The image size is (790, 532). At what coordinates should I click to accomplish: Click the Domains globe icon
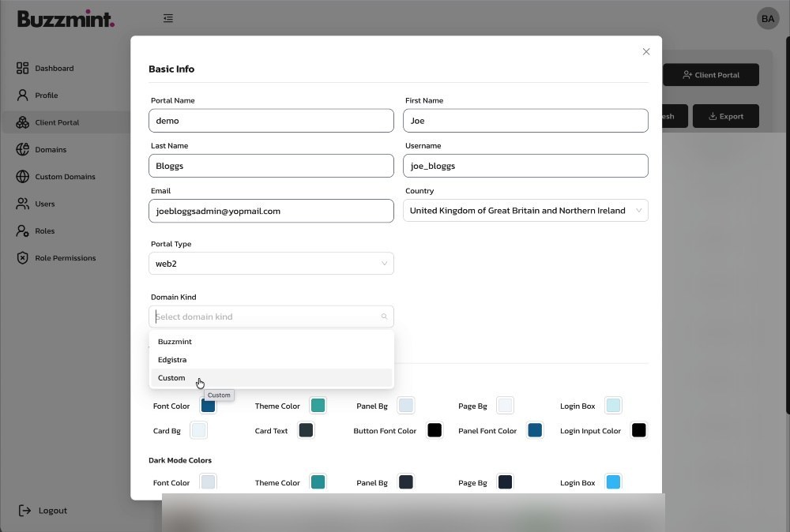click(22, 149)
